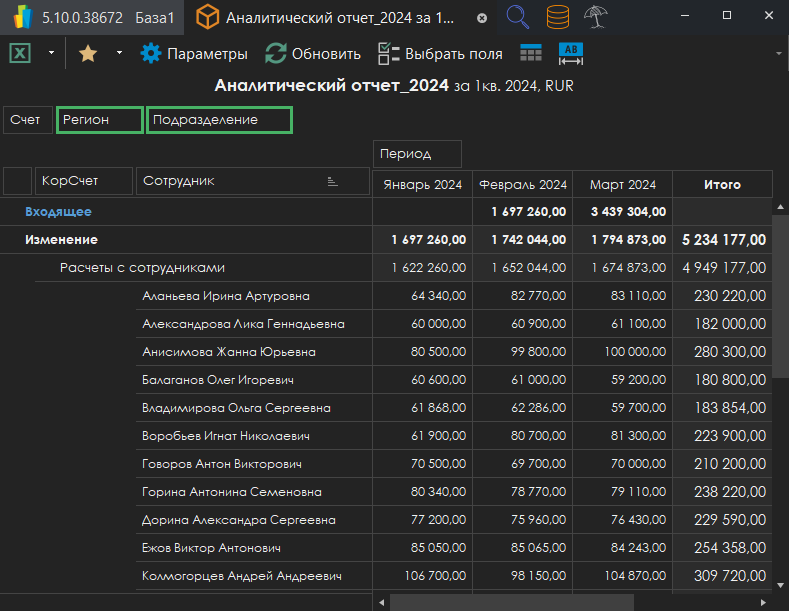This screenshot has width=789, height=611.
Task: Click the Excel export icon
Action: [20, 54]
